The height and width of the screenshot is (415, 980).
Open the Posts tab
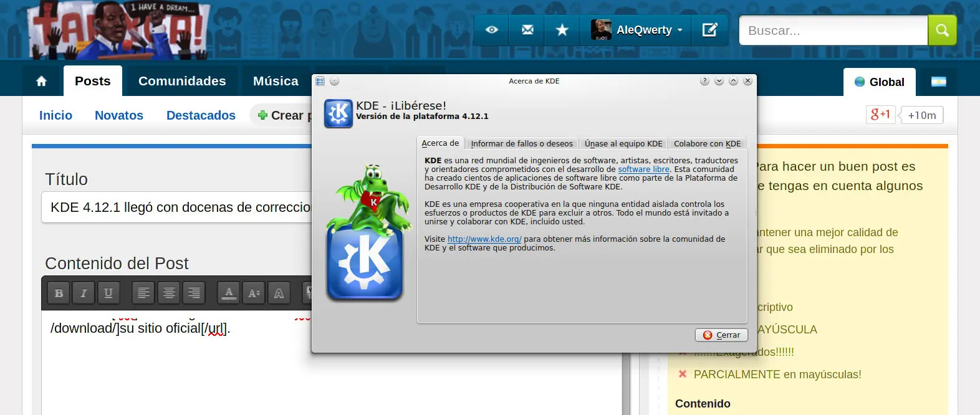click(x=92, y=81)
